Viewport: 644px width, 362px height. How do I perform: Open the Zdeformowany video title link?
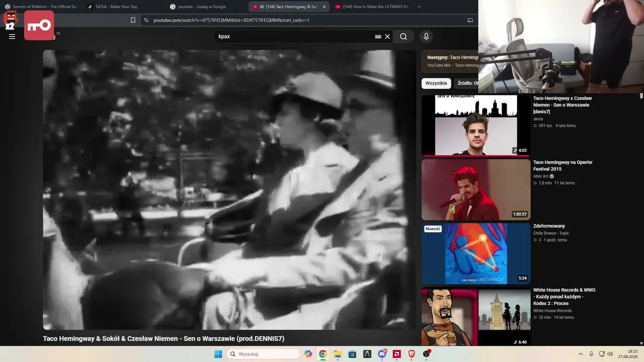pos(549,226)
